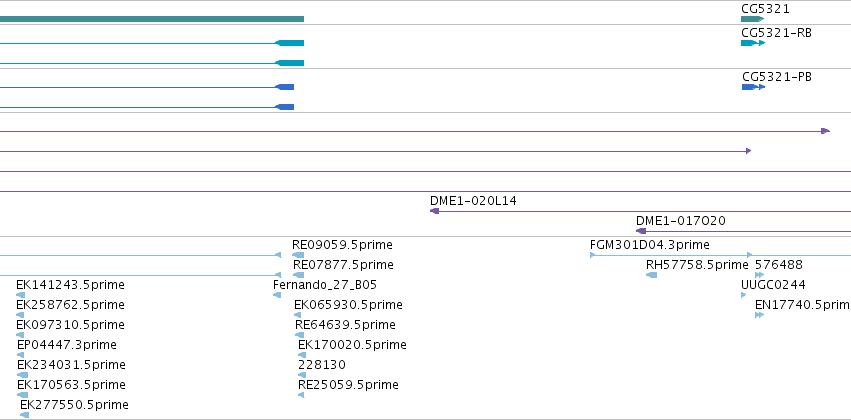Viewport: 851px width, 420px height.
Task: Select the CG5321-RB transcript glyph
Action: coord(753,43)
